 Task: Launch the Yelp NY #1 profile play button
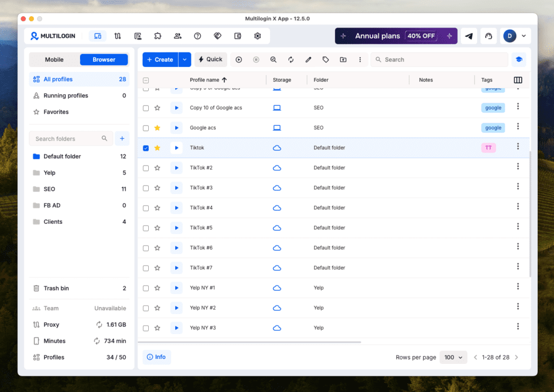point(176,288)
